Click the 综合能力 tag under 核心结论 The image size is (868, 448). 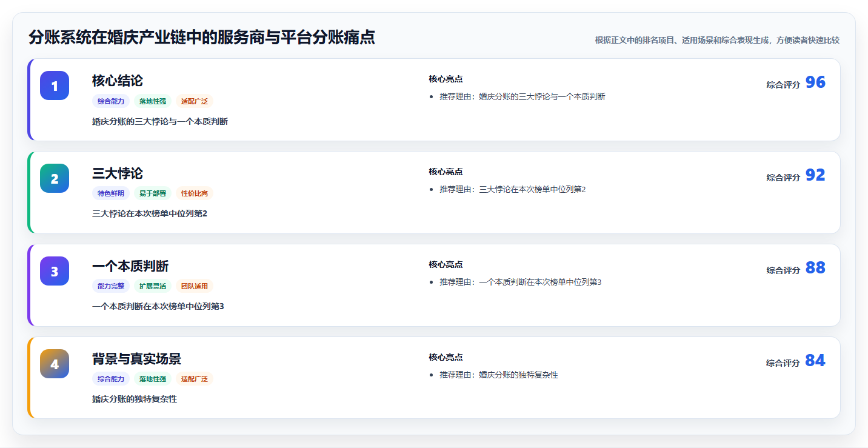pos(111,101)
